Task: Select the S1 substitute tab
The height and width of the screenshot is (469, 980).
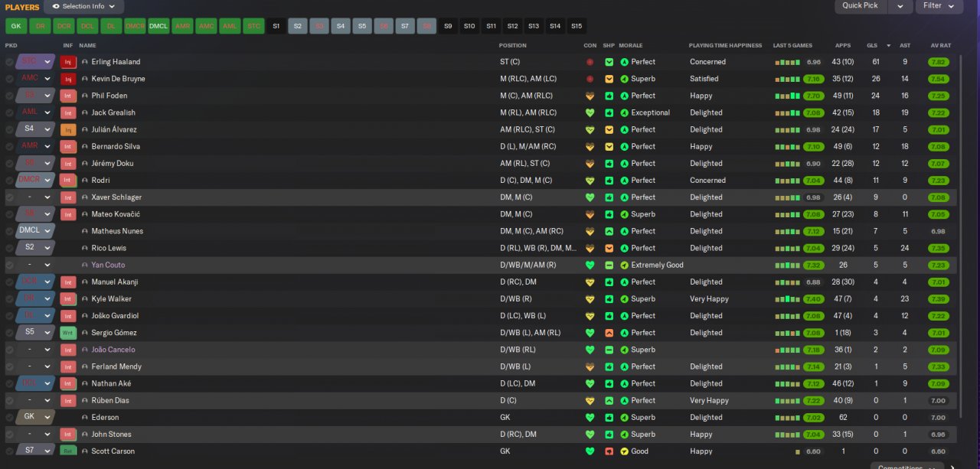Action: click(x=276, y=26)
